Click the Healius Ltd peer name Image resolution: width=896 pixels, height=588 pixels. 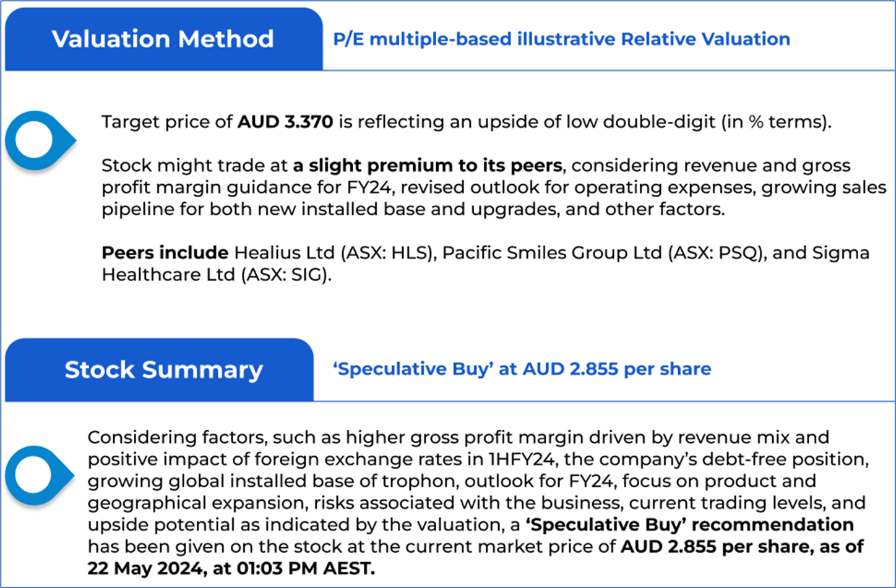[x=285, y=253]
